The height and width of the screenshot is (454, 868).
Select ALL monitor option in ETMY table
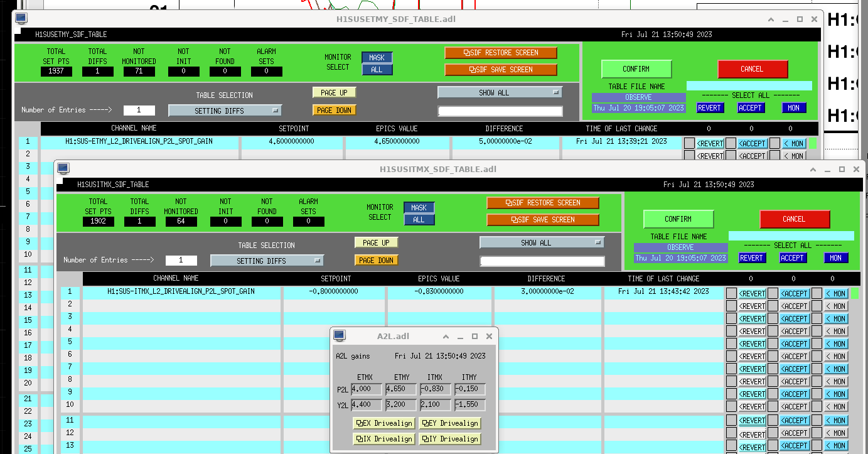point(377,70)
